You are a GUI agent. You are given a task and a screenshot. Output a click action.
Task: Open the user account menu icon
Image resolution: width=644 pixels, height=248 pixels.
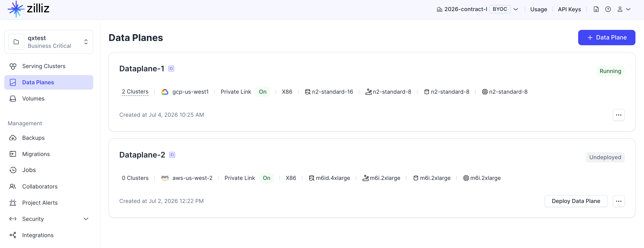(x=620, y=9)
